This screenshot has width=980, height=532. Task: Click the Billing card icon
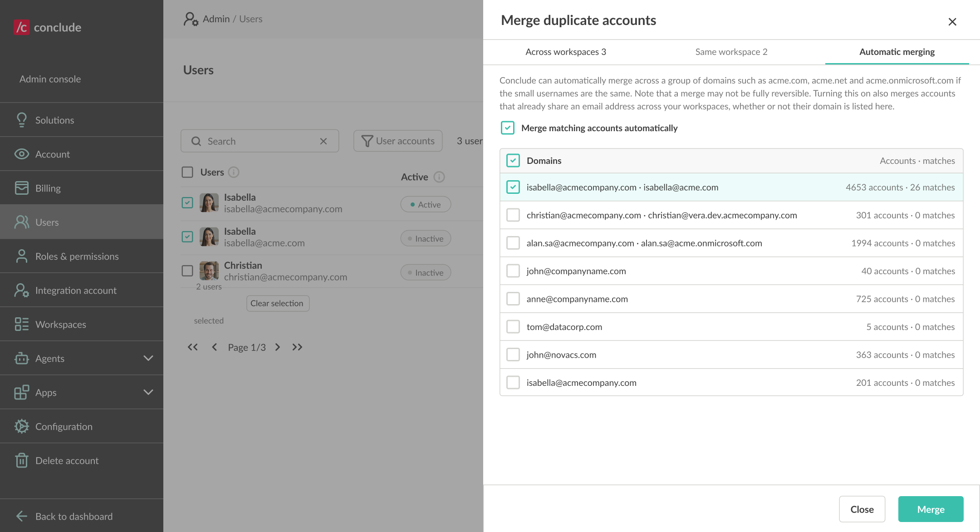[x=21, y=188]
